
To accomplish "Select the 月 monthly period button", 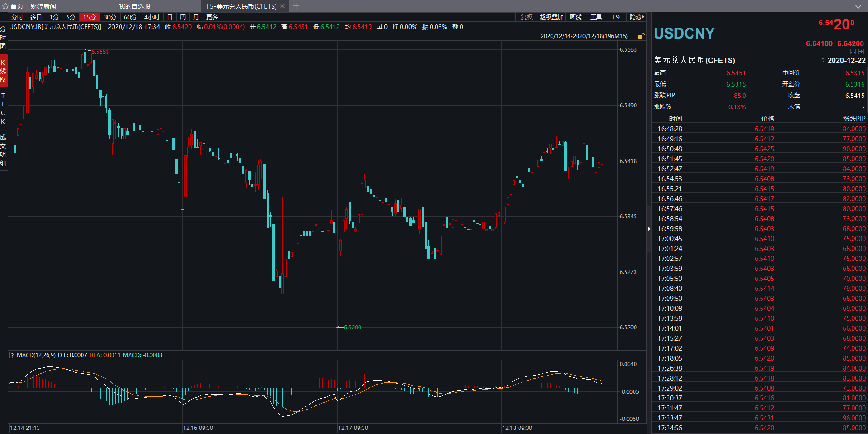I will click(x=196, y=17).
